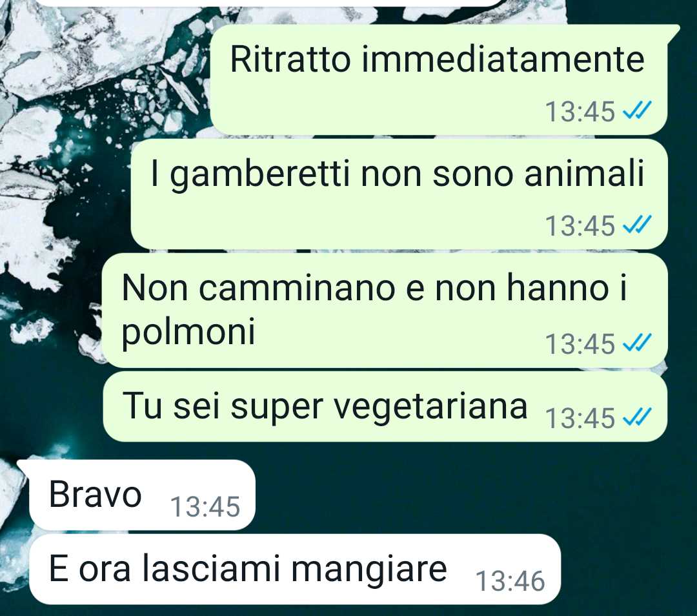This screenshot has height=616, width=697.
Task: Click read-receipt ticks on the gamberetti message
Action: coord(637,225)
